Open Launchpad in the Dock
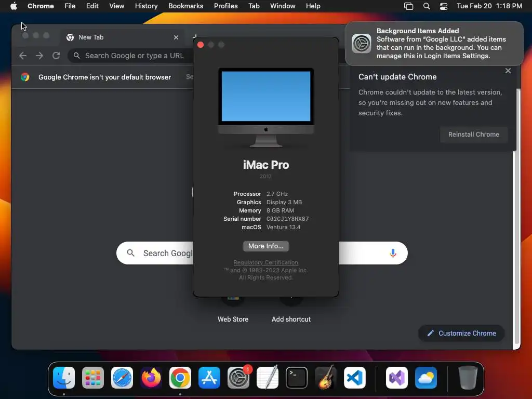This screenshot has height=399, width=532. (93, 378)
